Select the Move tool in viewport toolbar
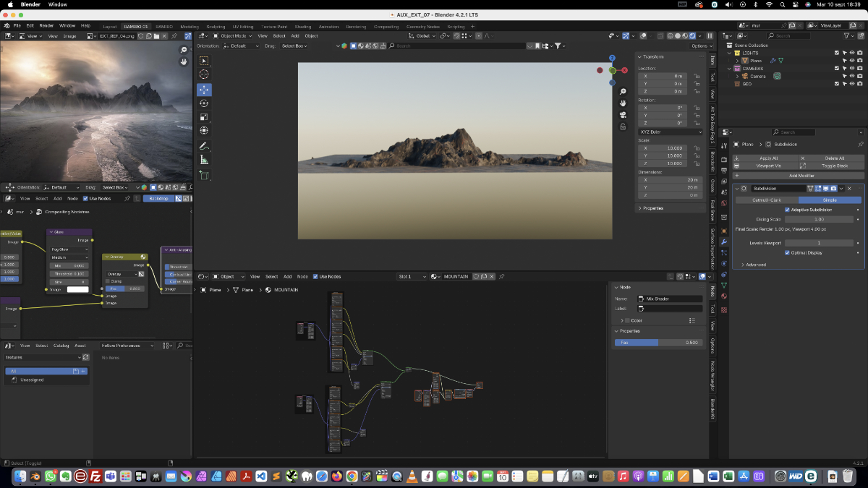Image resolution: width=868 pixels, height=488 pixels. [204, 90]
